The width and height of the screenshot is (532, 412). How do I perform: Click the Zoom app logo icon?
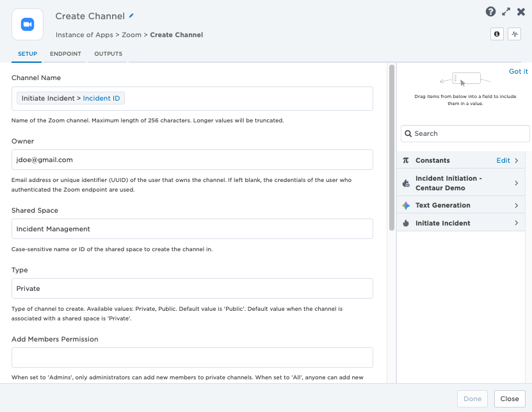[x=28, y=24]
